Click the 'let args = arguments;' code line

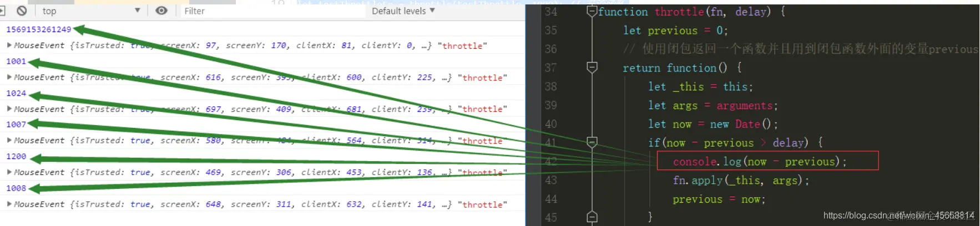[713, 105]
